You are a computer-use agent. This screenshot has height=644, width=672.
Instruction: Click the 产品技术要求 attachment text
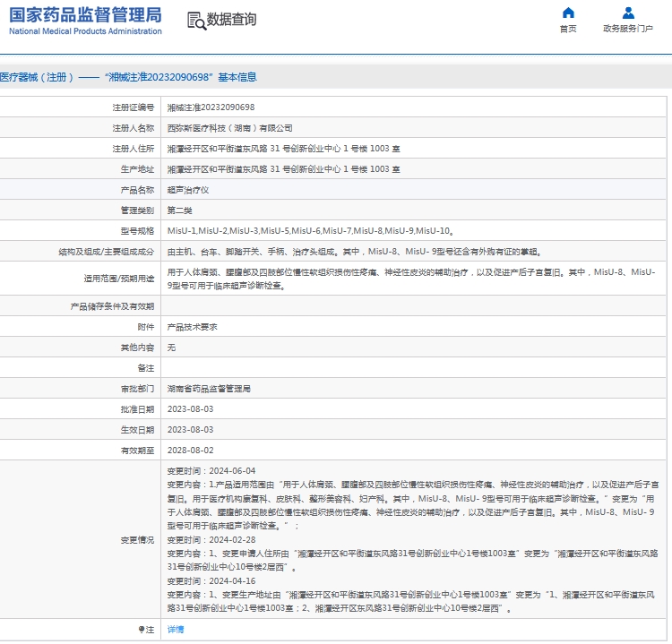(x=192, y=327)
